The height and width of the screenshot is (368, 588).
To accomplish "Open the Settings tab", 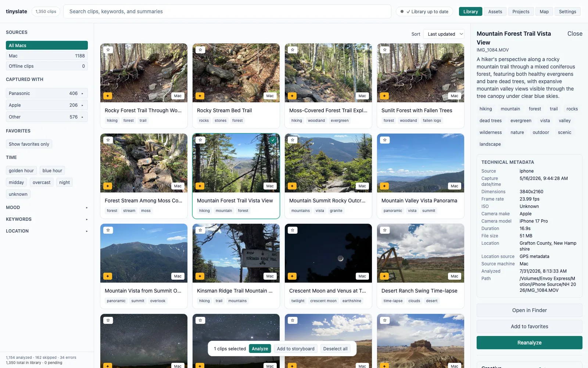I will pos(567,11).
